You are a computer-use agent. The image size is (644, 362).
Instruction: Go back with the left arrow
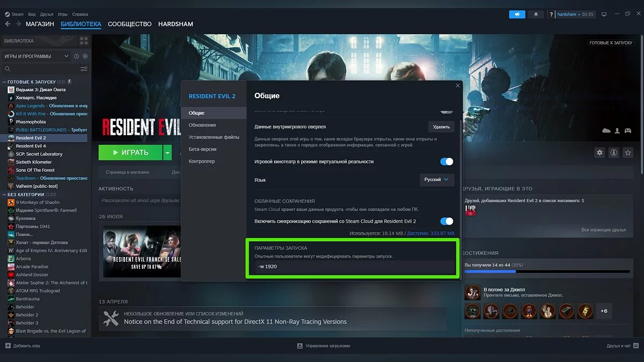tap(8, 24)
